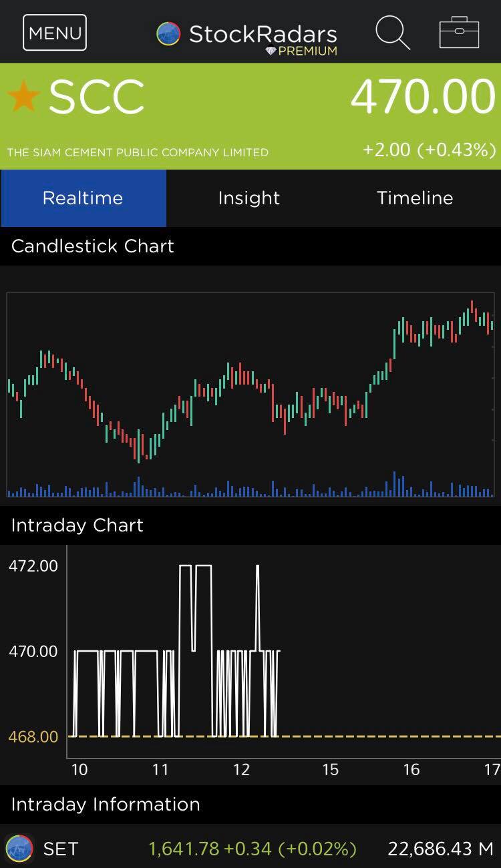Tap the 22,686.43 M volume value

[x=440, y=849]
